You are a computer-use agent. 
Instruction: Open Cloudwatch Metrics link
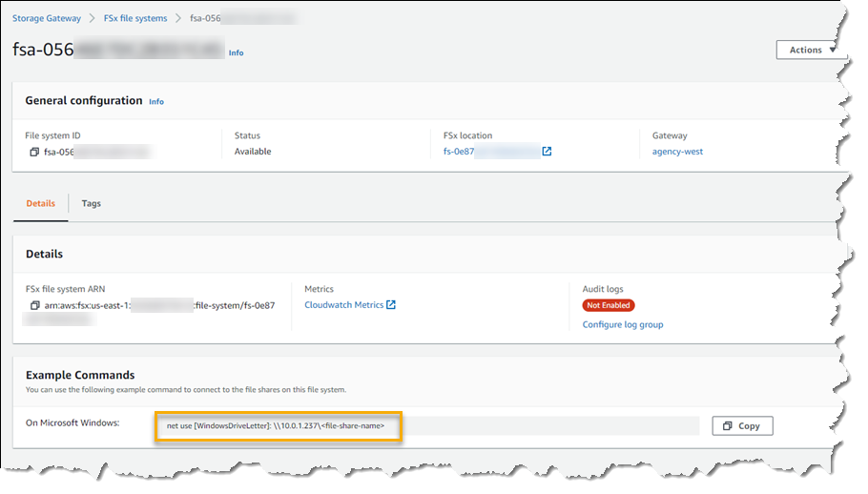[x=343, y=305]
